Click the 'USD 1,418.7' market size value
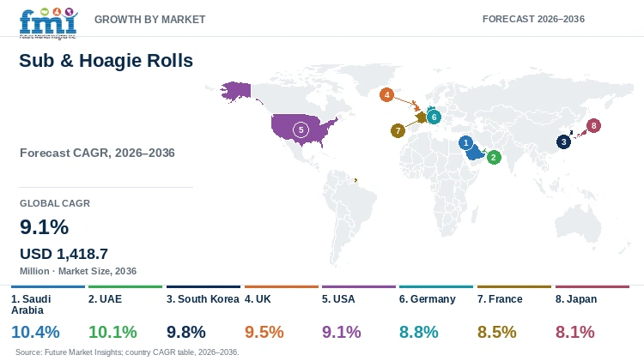644x361 pixels. point(64,254)
